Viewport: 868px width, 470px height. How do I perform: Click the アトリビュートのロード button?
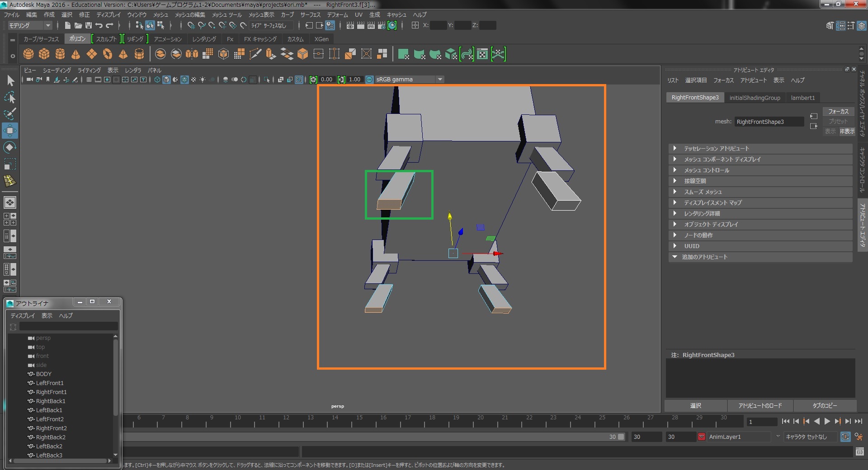pyautogui.click(x=759, y=406)
